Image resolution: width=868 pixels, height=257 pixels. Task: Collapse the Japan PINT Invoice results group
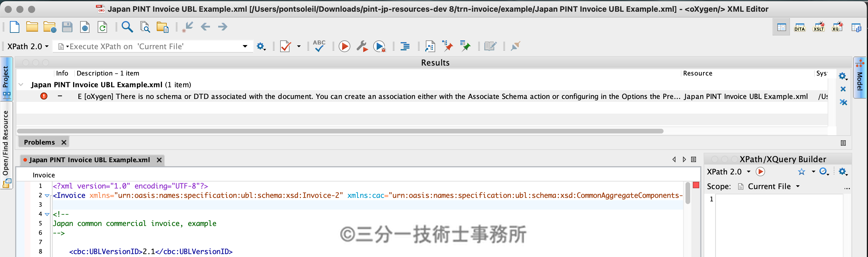click(21, 85)
